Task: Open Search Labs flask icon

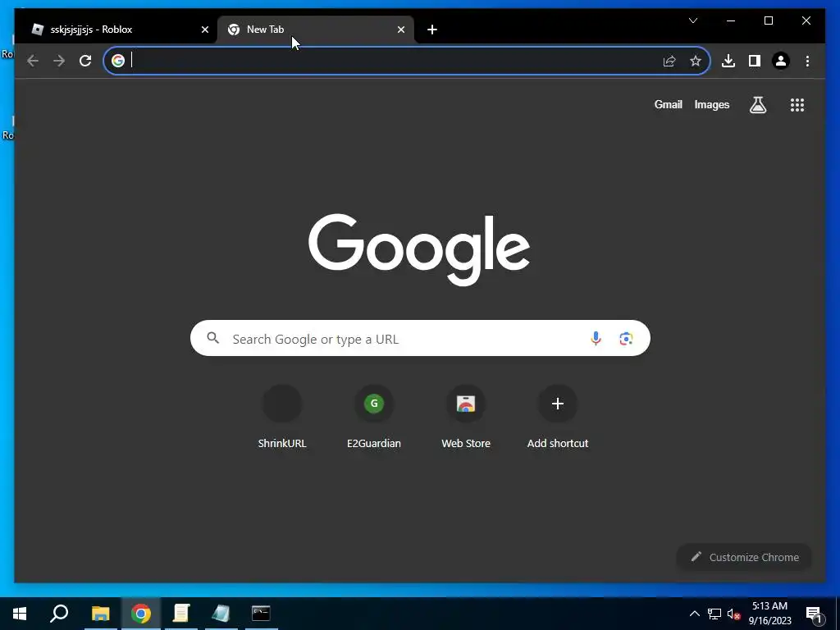Action: tap(757, 105)
